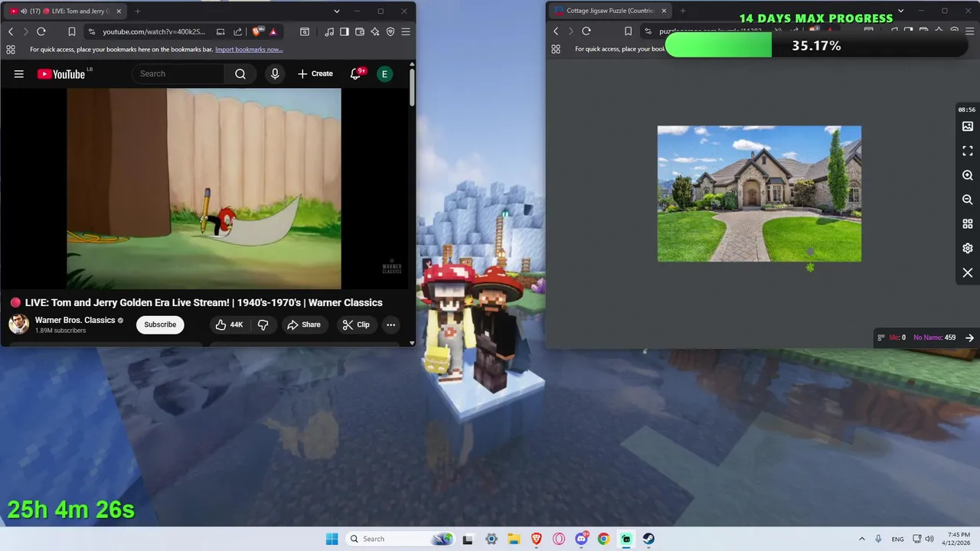Bookmark the YouTube page
The width and height of the screenshot is (980, 551).
(71, 31)
